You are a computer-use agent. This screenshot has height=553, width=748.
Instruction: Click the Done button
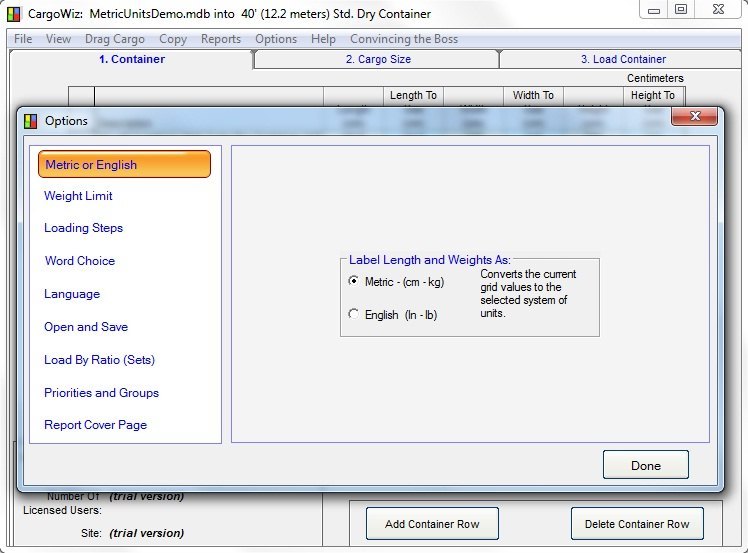coord(645,465)
